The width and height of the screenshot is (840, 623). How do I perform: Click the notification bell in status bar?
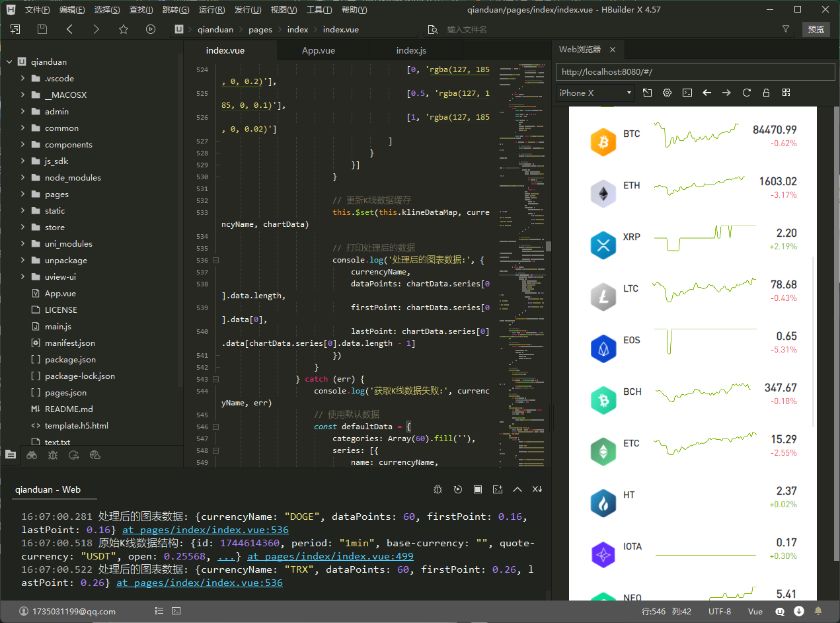tap(818, 611)
